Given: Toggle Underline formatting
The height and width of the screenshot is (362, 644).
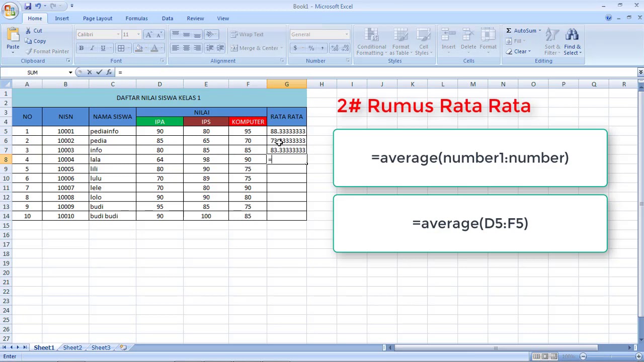Looking at the screenshot, I should pyautogui.click(x=103, y=48).
